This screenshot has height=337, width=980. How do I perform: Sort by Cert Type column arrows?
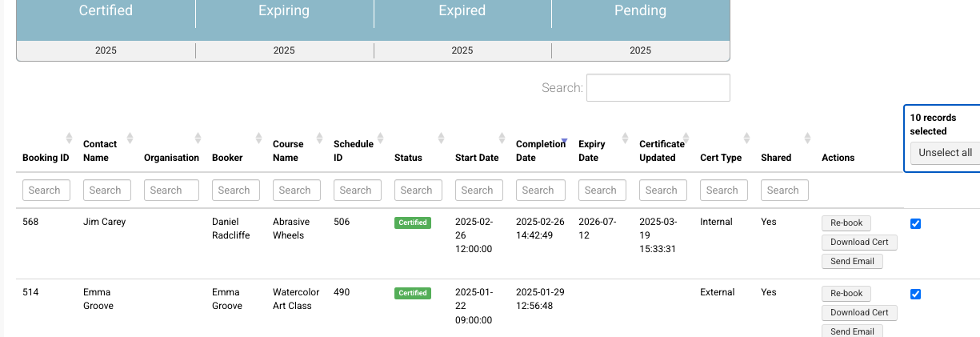point(746,138)
